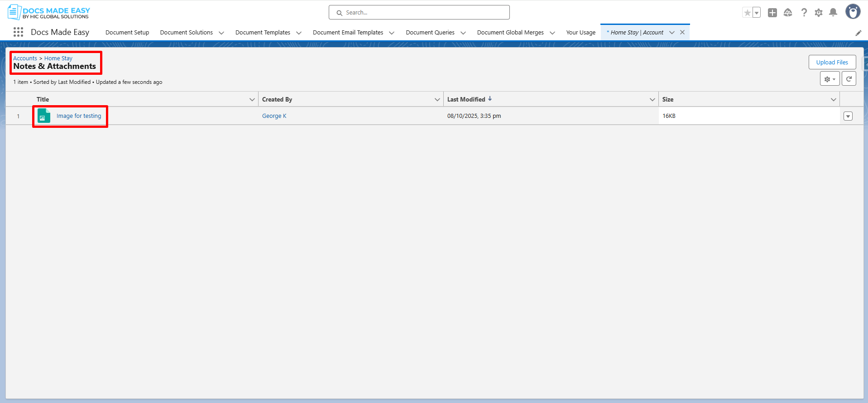Image resolution: width=868 pixels, height=403 pixels.
Task: Open list view controls gear dropdown
Action: pyautogui.click(x=830, y=79)
